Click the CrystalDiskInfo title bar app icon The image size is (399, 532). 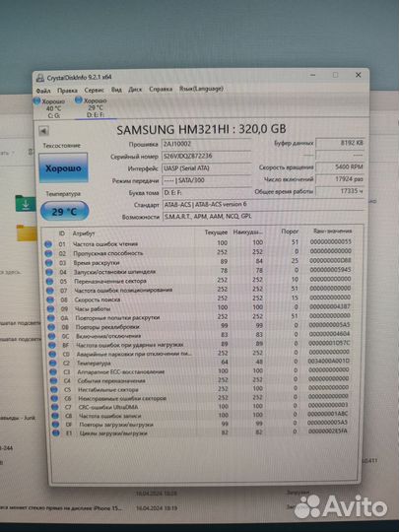[40, 78]
